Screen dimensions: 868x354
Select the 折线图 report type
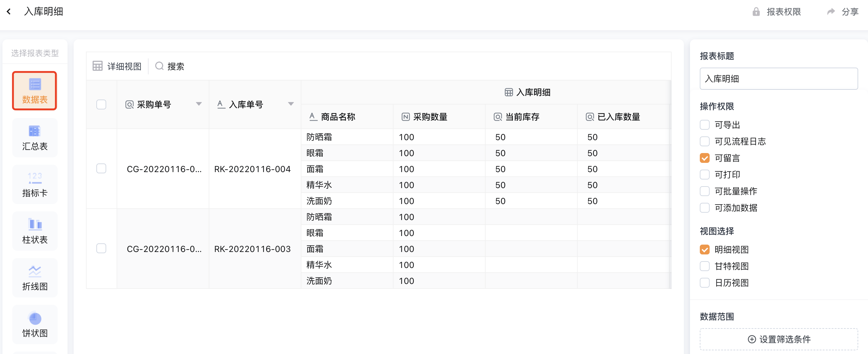[x=35, y=277]
